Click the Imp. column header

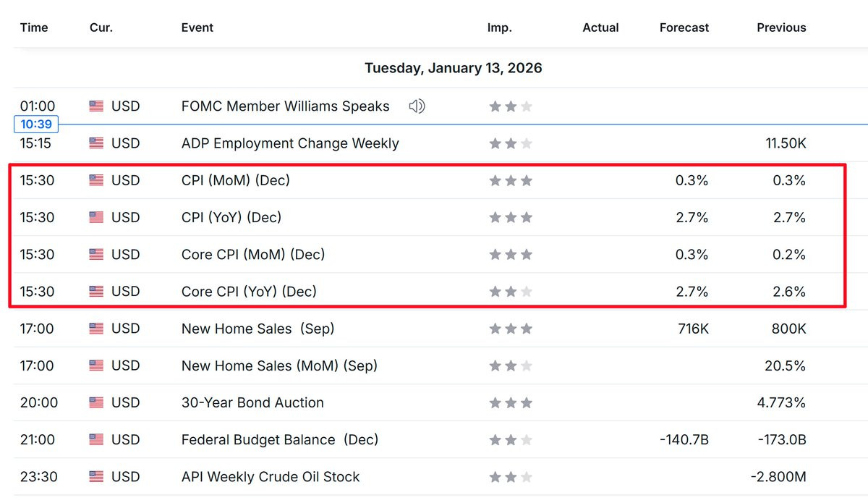coord(499,28)
